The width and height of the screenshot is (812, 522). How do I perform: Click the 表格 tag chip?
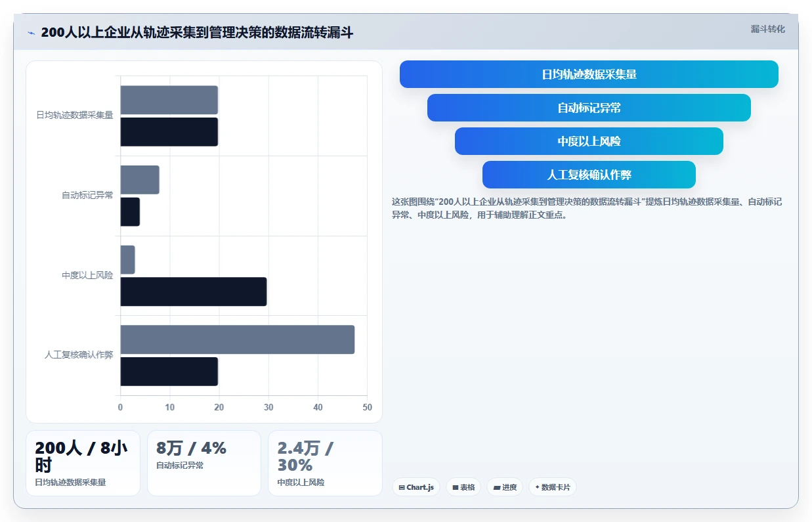point(463,487)
